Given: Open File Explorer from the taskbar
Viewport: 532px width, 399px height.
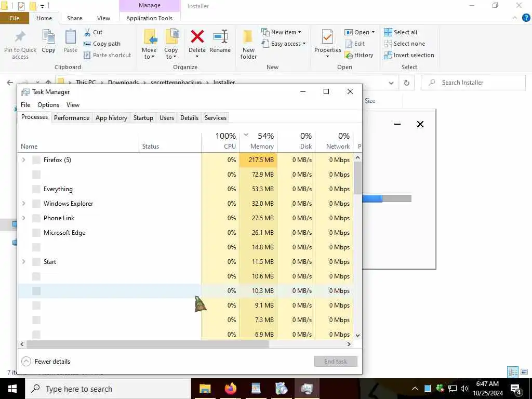Looking at the screenshot, I should tap(205, 389).
